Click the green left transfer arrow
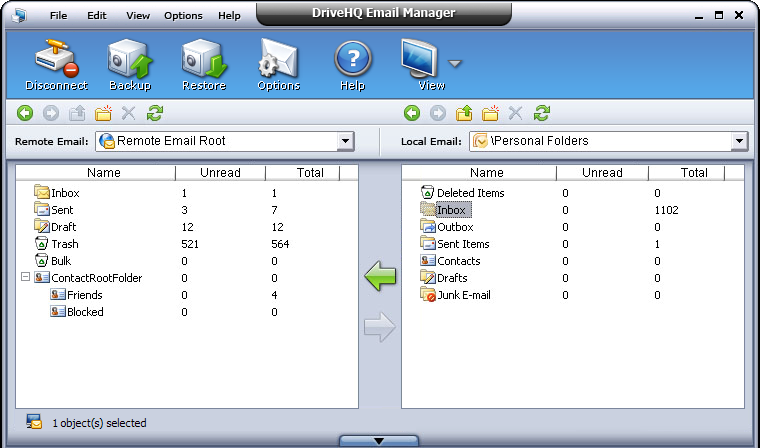This screenshot has width=760, height=448. pyautogui.click(x=380, y=276)
